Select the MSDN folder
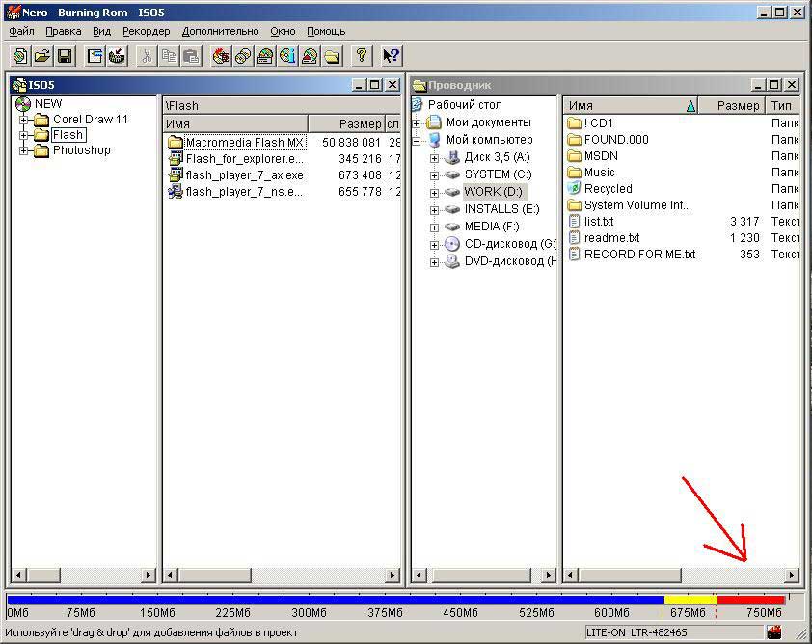This screenshot has height=644, width=812. (x=592, y=156)
